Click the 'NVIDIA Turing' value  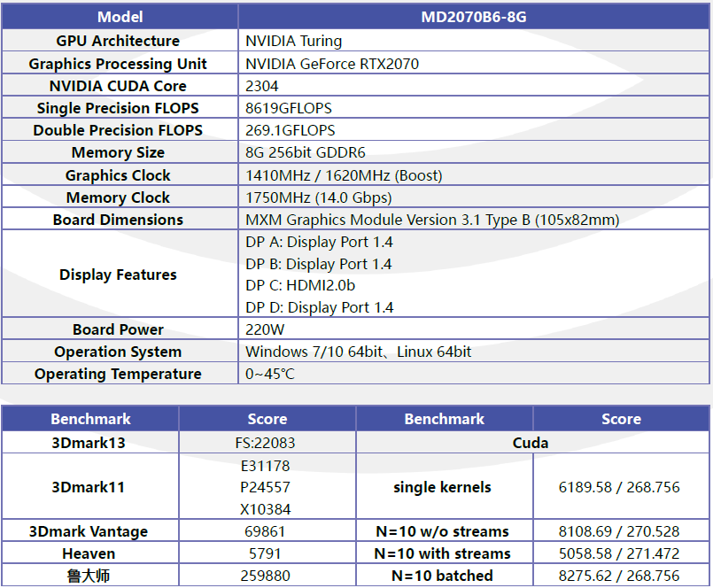[294, 41]
